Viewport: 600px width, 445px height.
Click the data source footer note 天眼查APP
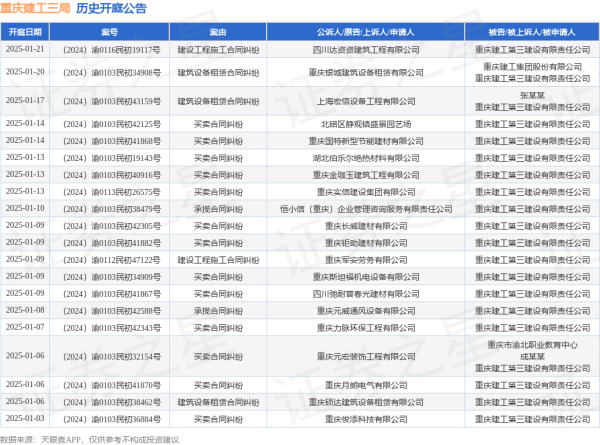click(60, 440)
